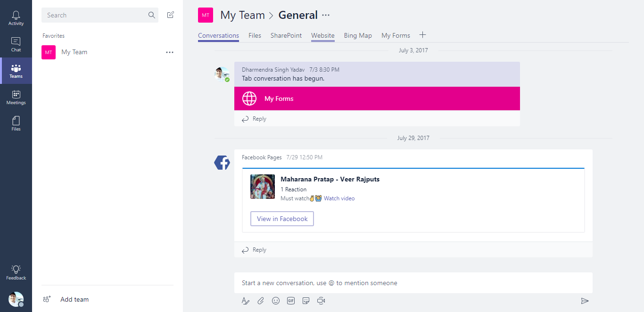Reply to the Tab conversation message
The width and height of the screenshot is (644, 312).
[254, 119]
